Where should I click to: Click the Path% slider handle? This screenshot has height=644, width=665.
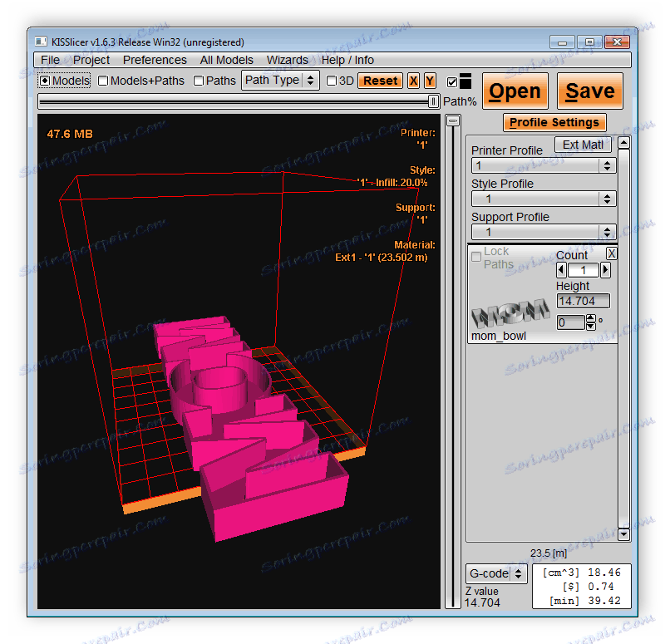[433, 101]
